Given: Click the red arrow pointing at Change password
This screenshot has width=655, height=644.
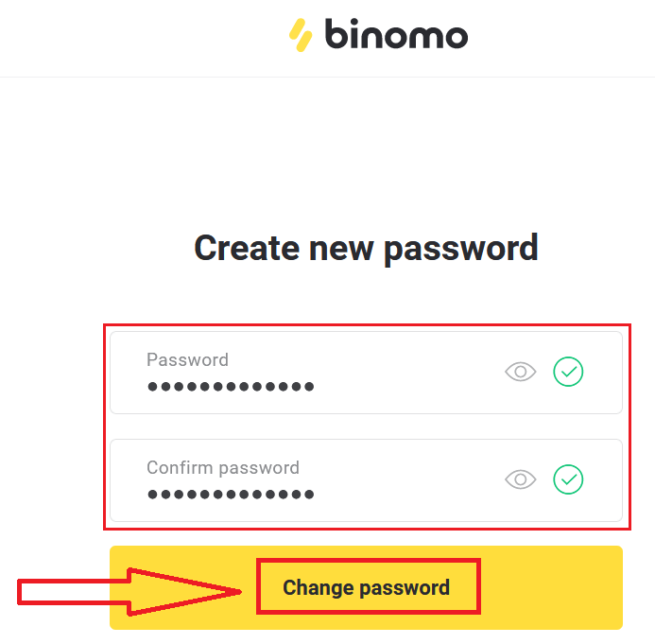Looking at the screenshot, I should point(132,592).
